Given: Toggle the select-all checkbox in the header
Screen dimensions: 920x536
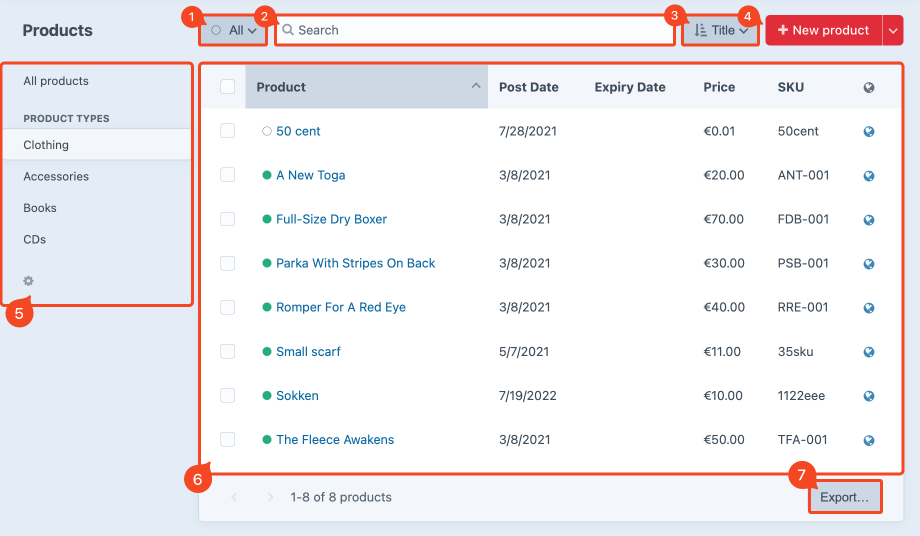Looking at the screenshot, I should coord(227,87).
